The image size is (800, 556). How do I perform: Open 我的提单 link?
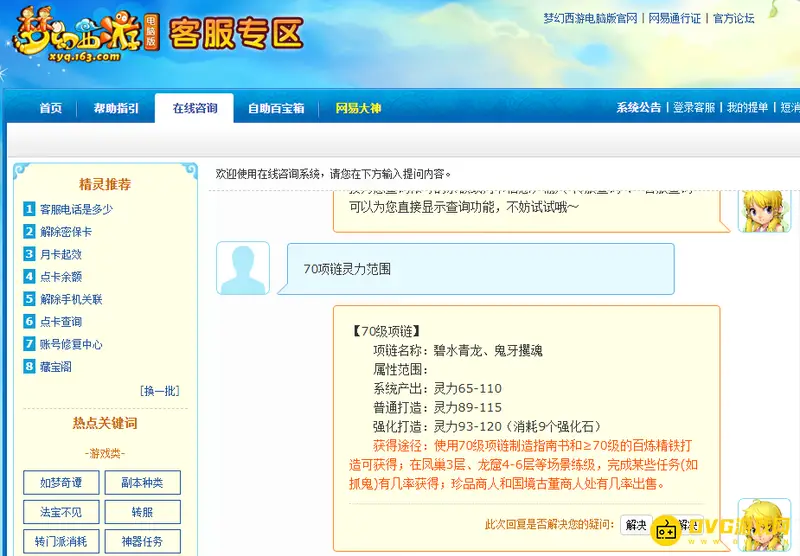click(747, 107)
